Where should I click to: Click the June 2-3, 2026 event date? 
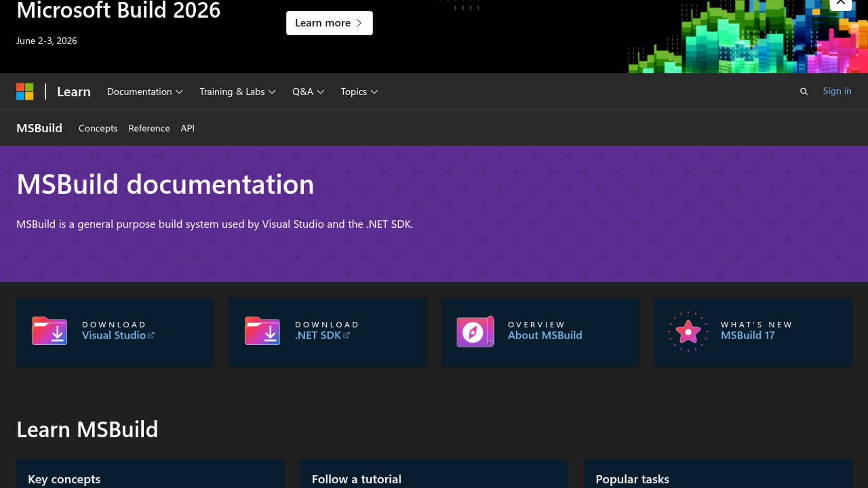tap(47, 41)
